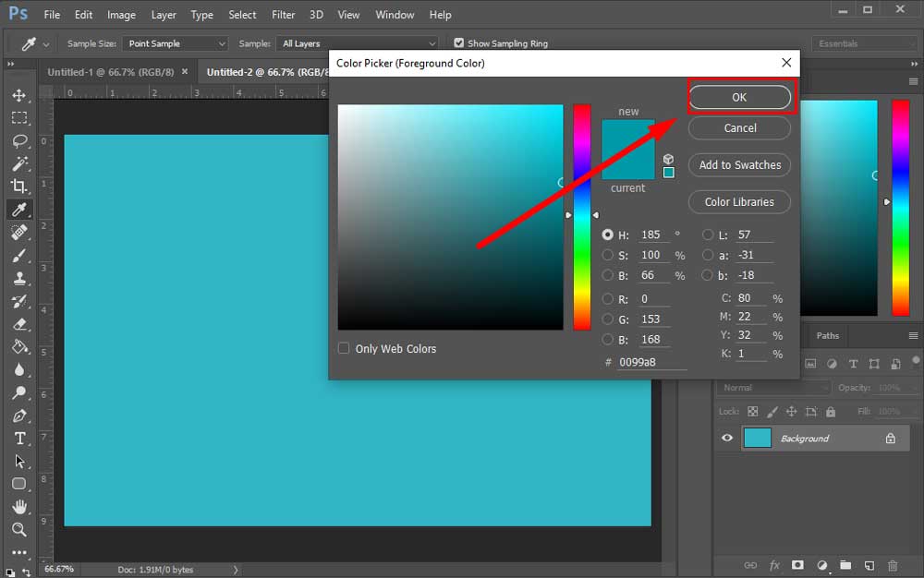Screen dimensions: 924x578
Task: Select the Pen tool
Action: (18, 415)
